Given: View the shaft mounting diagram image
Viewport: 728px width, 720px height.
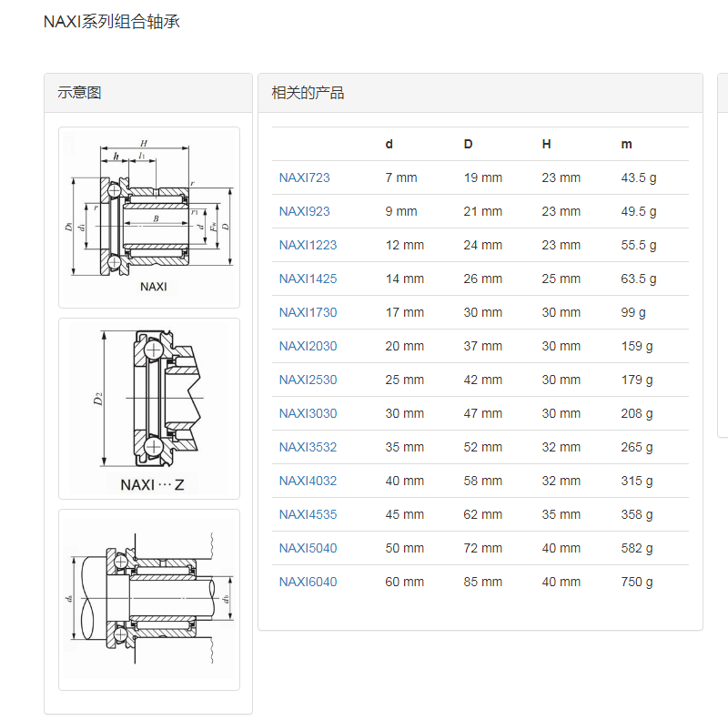Looking at the screenshot, I should 149,599.
